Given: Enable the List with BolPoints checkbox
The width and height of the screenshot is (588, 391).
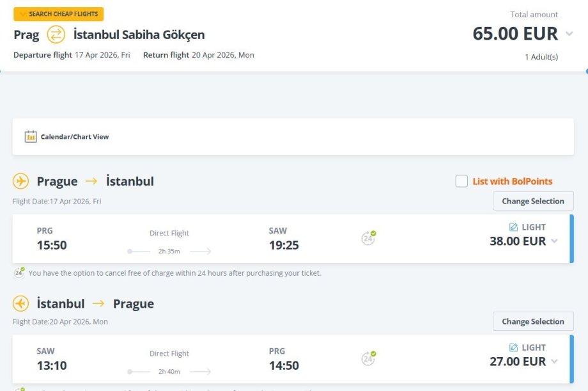Looking at the screenshot, I should click(461, 181).
